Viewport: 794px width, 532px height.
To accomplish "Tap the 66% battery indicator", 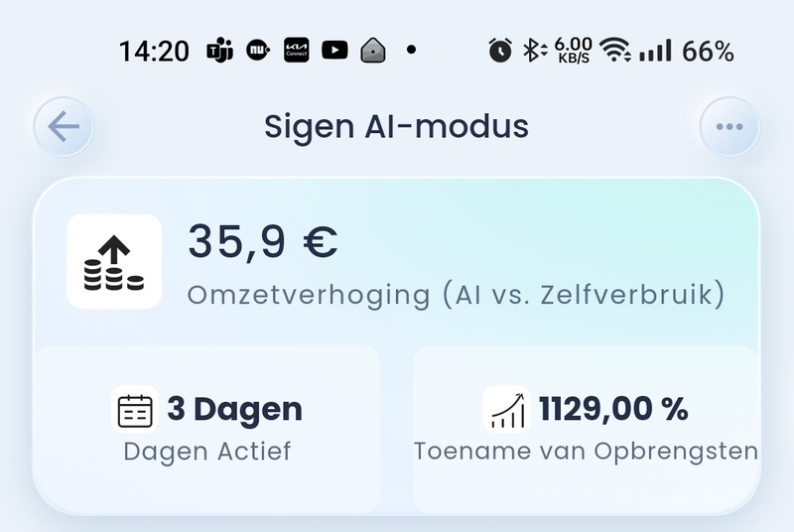I will [708, 51].
